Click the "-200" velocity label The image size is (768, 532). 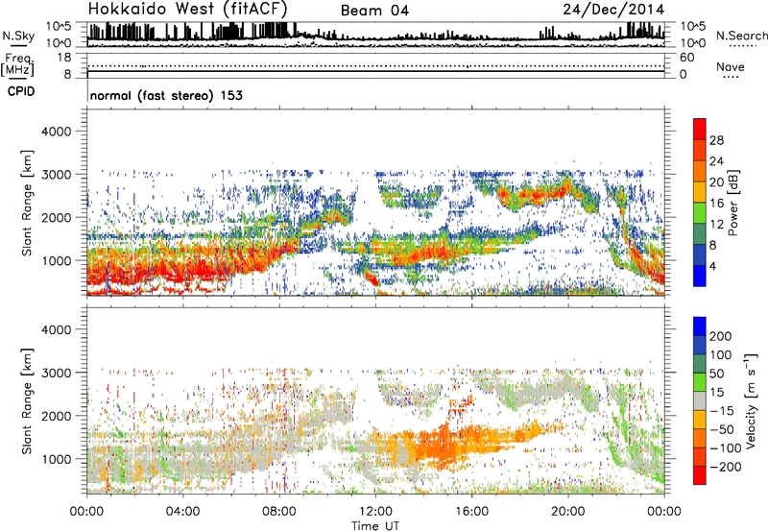(726, 468)
